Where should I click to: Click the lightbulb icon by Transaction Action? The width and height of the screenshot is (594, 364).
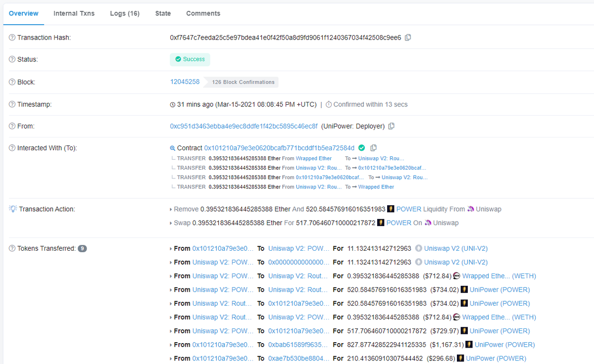click(x=13, y=209)
